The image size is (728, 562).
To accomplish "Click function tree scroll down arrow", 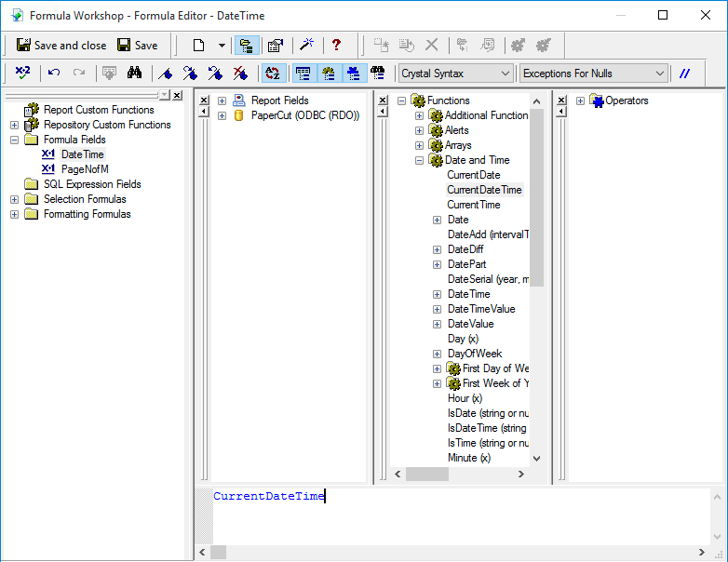I will coord(537,459).
